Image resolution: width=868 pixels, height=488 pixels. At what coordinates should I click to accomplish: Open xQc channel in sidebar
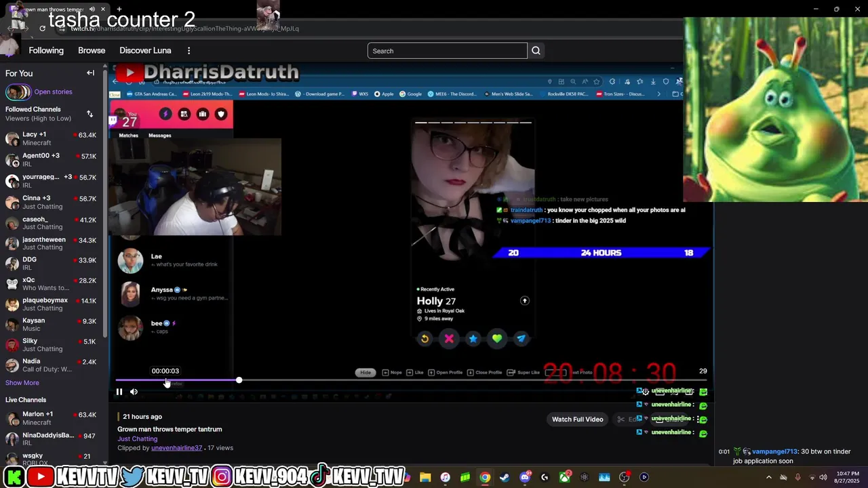[51, 284]
